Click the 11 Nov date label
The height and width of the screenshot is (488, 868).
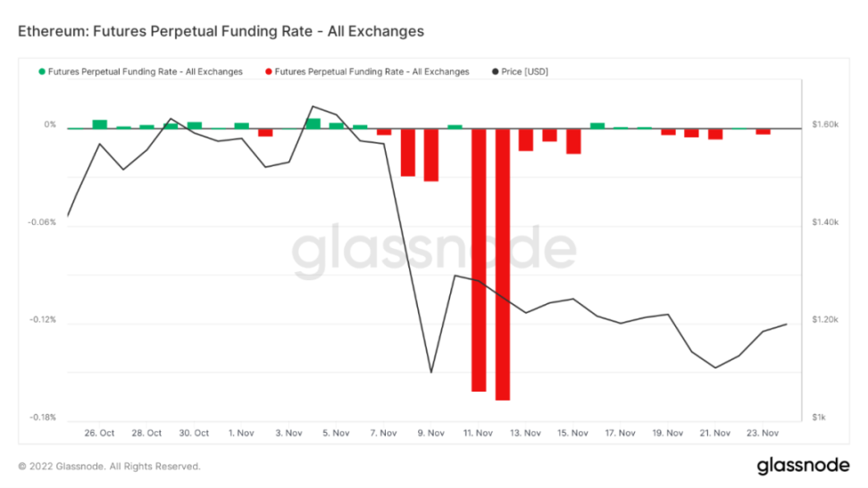(x=479, y=434)
